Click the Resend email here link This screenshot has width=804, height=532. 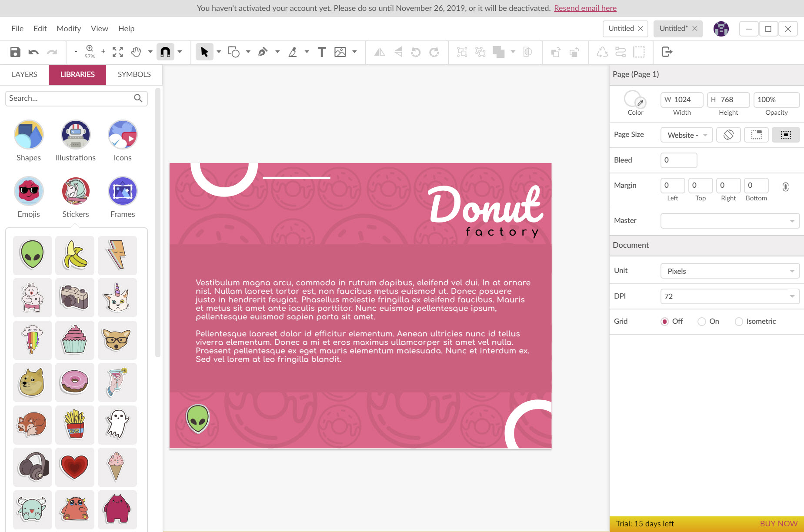click(585, 8)
